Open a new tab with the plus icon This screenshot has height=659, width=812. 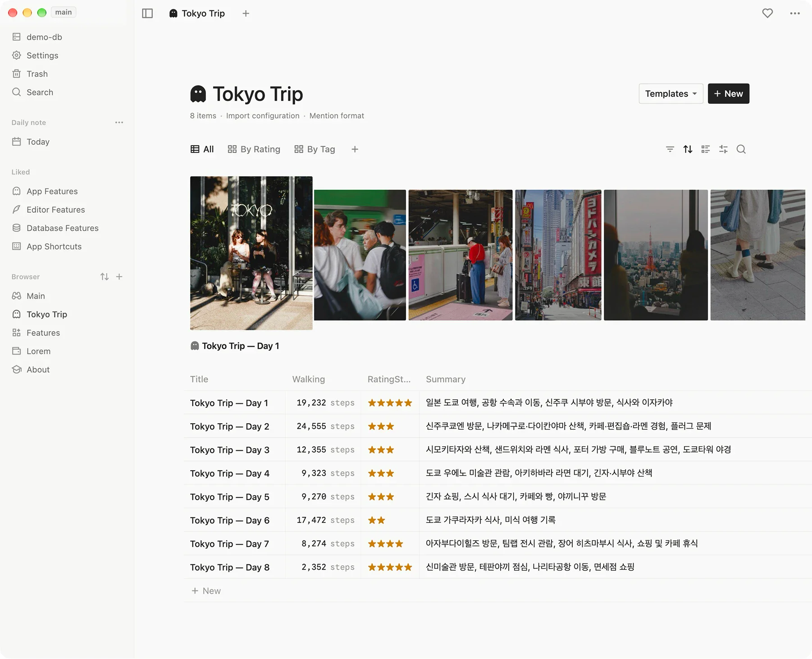pos(246,14)
